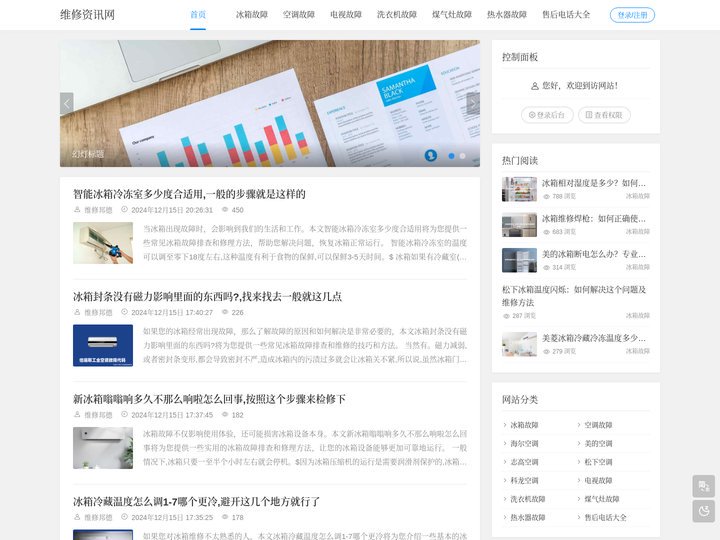Screen dimensions: 720x540
Task: Click thumbnail of 新冰箱嗡嗡响 article
Action: (x=103, y=448)
